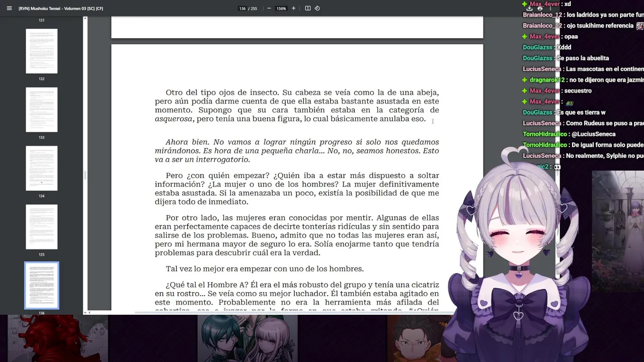Click DouGlazss chat message 'Xddd'
The height and width of the screenshot is (362, 644).
tap(564, 47)
